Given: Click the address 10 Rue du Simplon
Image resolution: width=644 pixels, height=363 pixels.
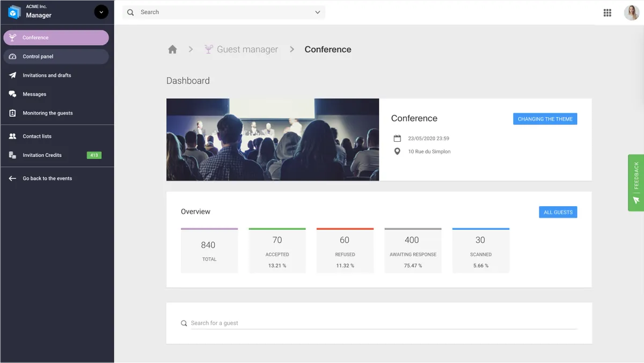Looking at the screenshot, I should click(429, 152).
